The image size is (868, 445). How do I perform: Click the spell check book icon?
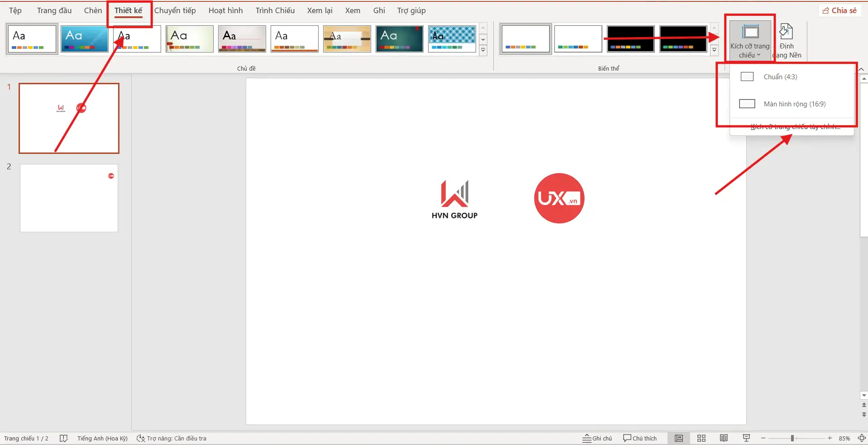63,438
